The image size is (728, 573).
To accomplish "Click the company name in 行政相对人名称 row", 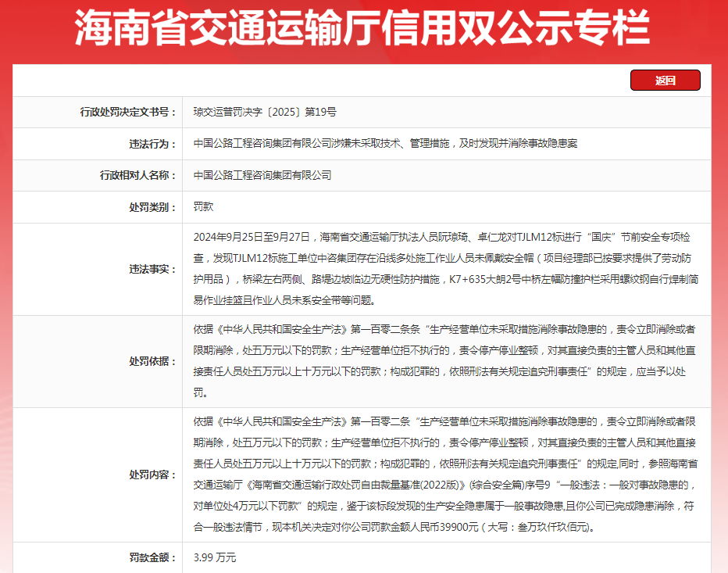I will tap(262, 175).
